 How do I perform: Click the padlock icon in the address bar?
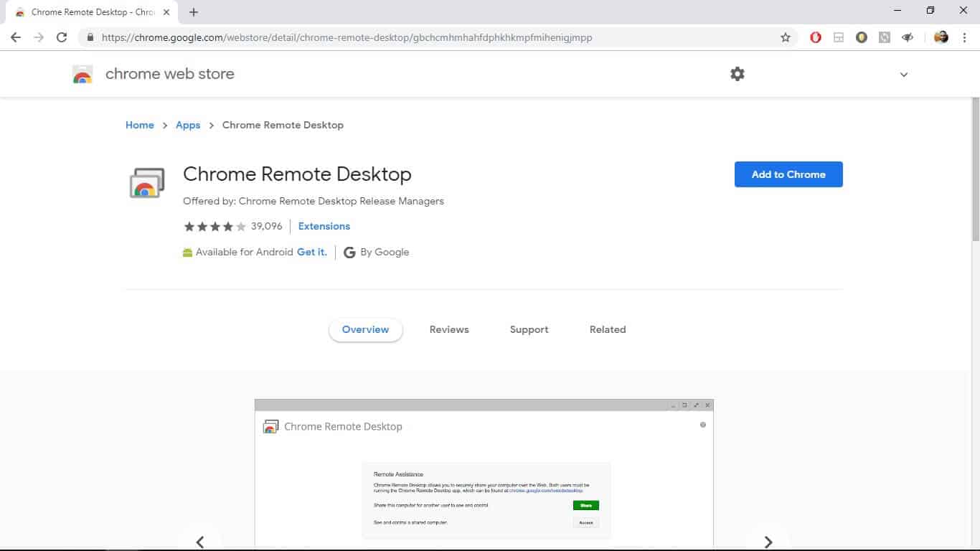click(x=90, y=37)
